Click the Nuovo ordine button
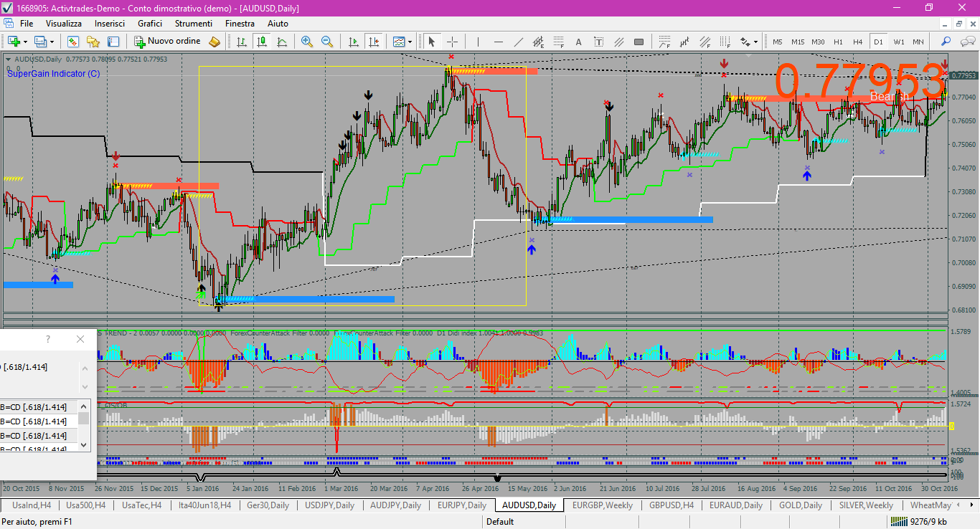980x529 pixels. click(x=166, y=42)
